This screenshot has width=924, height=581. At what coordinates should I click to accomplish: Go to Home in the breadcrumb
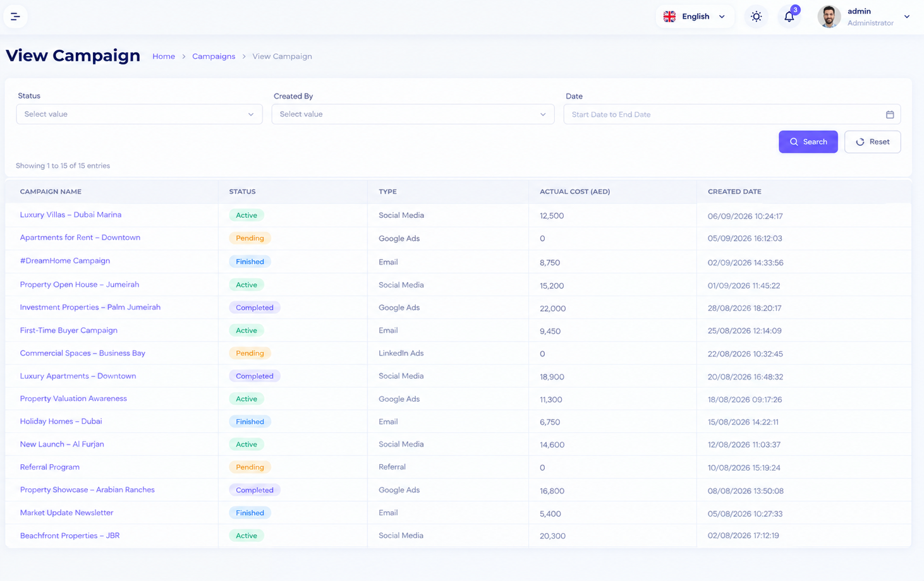164,56
